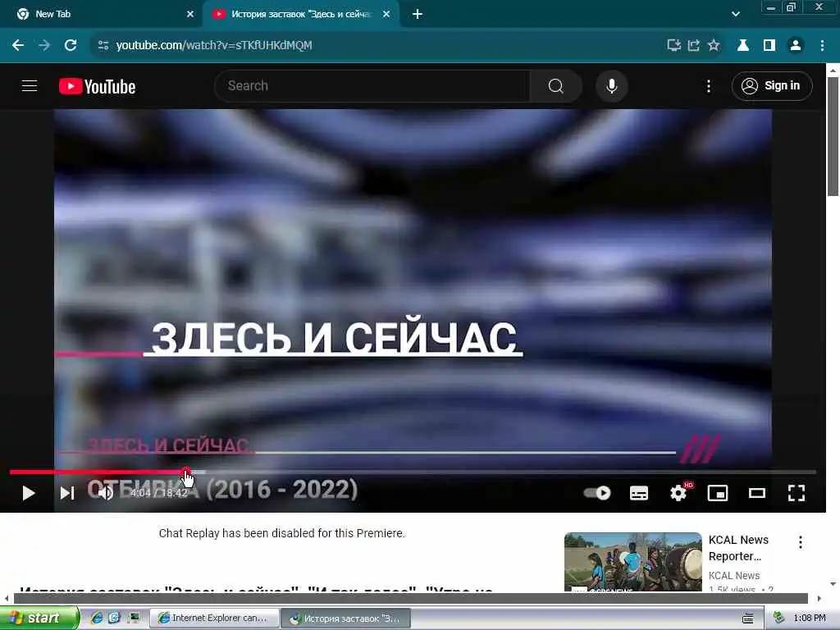Bookmark this page with the star icon
Screen dimensions: 840x630
coord(714,46)
